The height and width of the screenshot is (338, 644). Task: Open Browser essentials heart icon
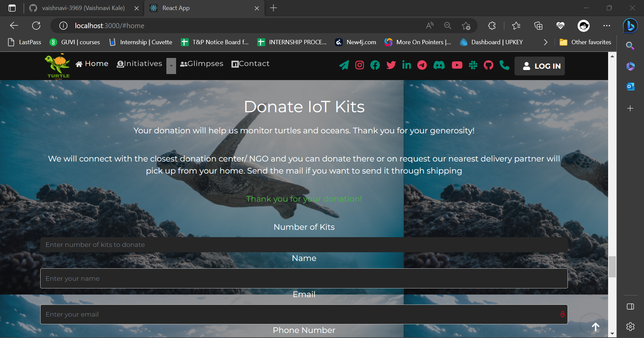560,25
